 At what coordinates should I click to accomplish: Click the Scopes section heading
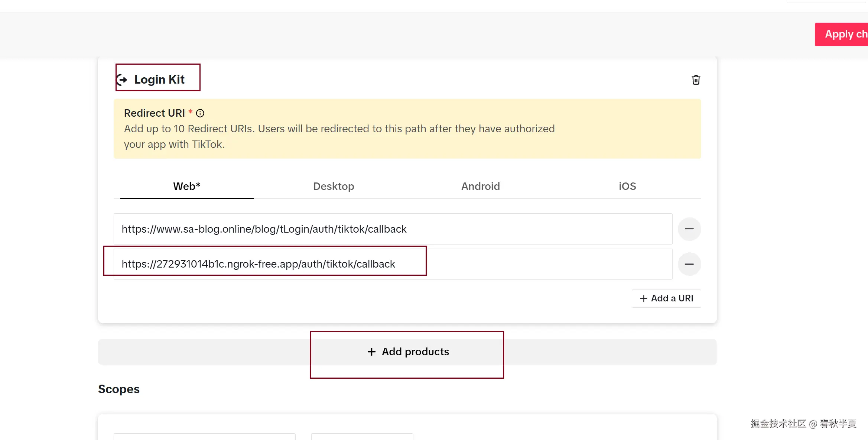point(118,389)
